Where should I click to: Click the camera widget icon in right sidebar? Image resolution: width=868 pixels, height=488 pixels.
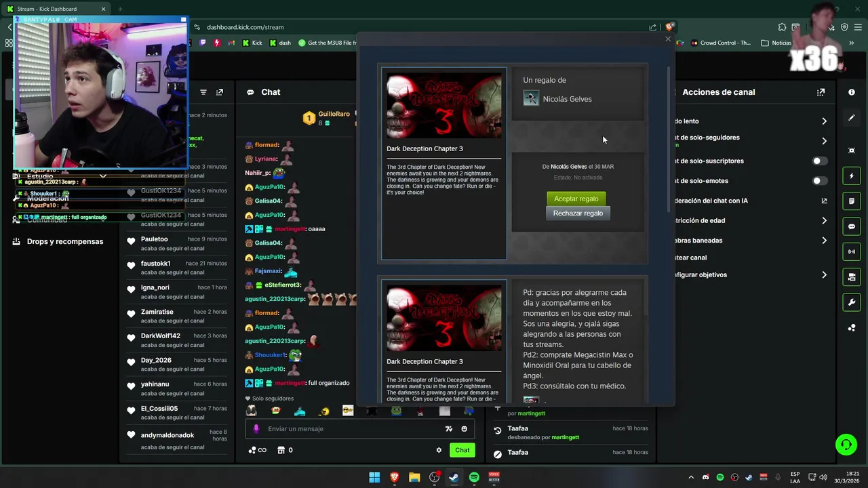852,277
